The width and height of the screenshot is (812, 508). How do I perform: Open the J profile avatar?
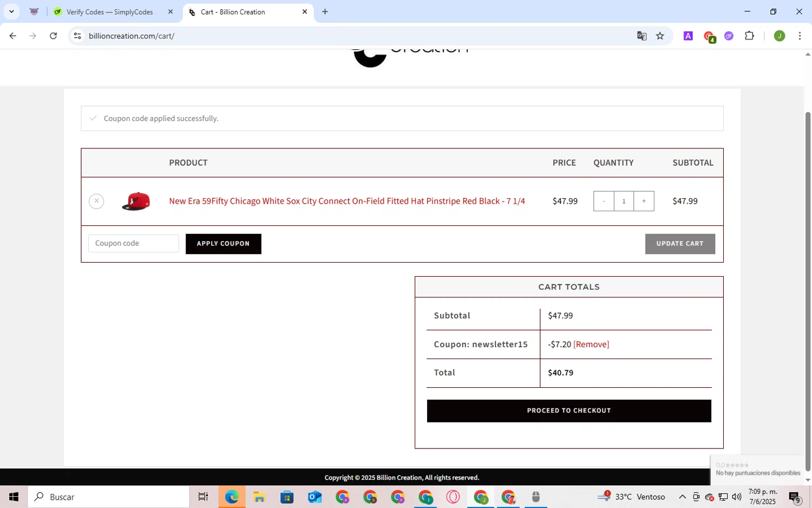tap(780, 36)
